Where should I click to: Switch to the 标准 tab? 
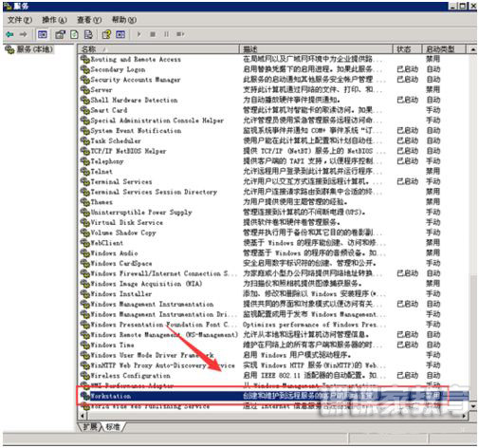(113, 427)
